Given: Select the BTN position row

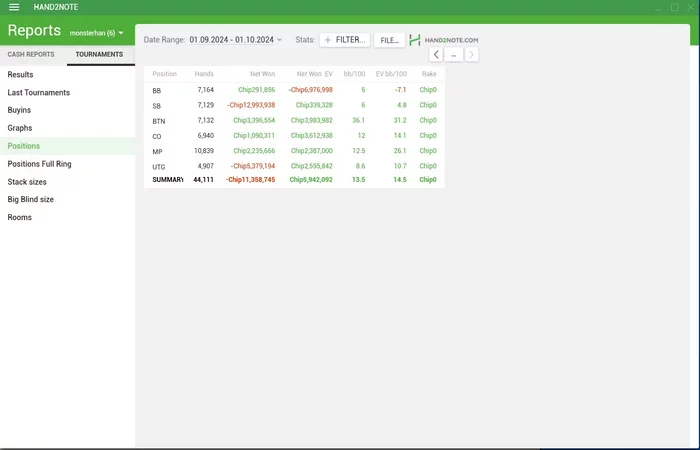Looking at the screenshot, I should point(294,121).
